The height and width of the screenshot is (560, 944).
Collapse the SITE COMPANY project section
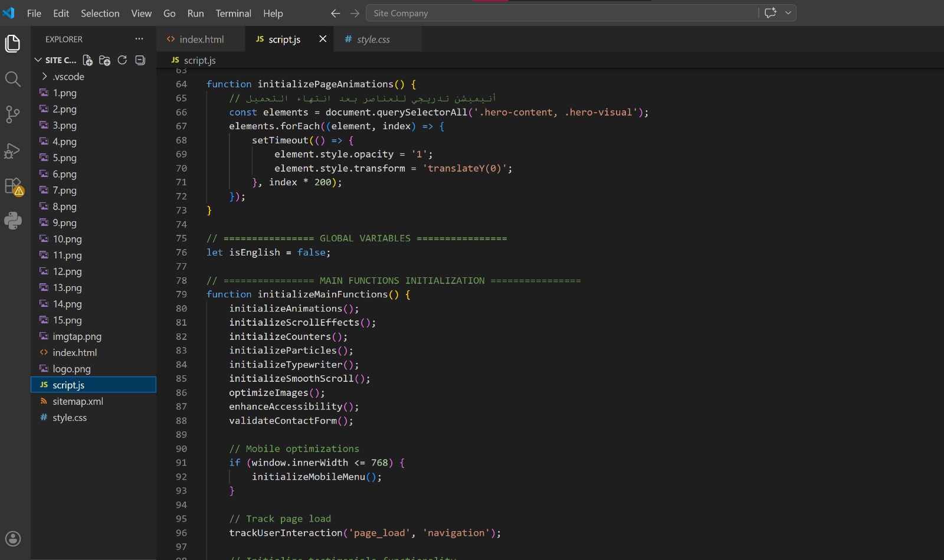(38, 60)
